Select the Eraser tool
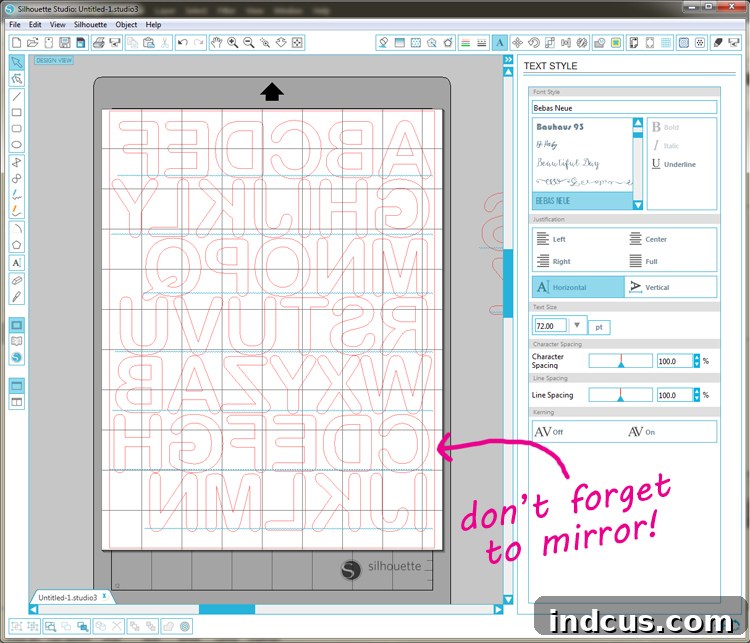 click(16, 280)
